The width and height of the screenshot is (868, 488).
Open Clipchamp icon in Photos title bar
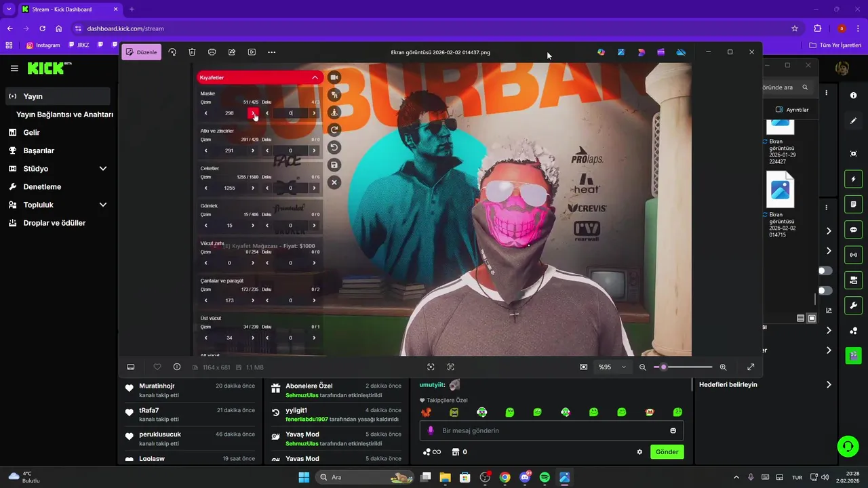click(x=661, y=52)
